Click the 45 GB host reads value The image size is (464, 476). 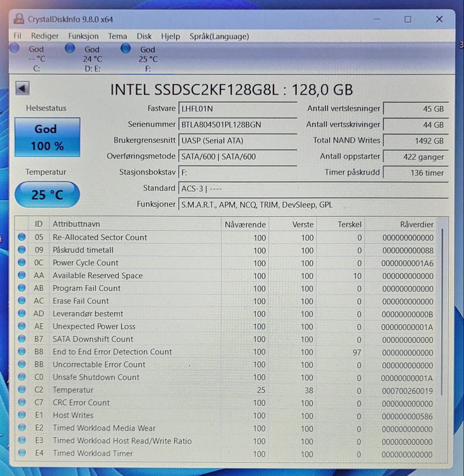(x=416, y=109)
